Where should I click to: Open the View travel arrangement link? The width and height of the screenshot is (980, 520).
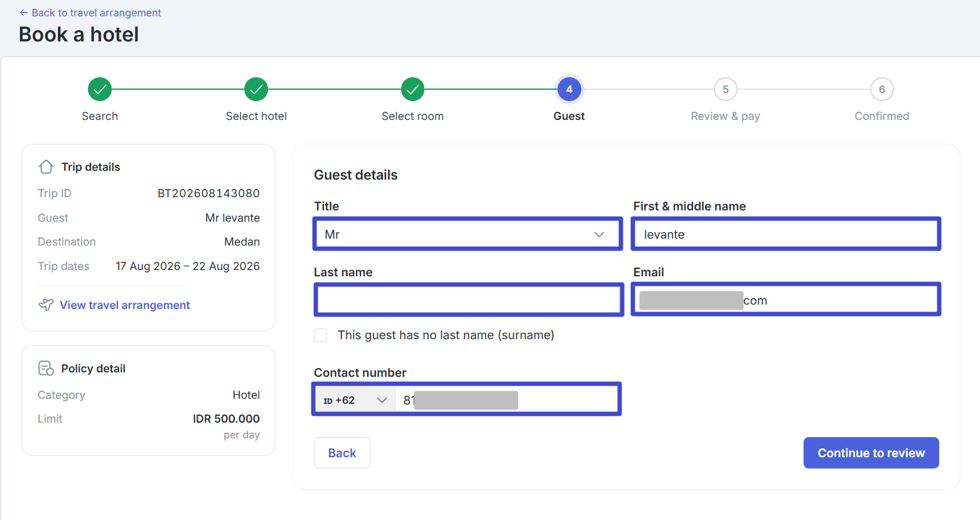pos(125,305)
